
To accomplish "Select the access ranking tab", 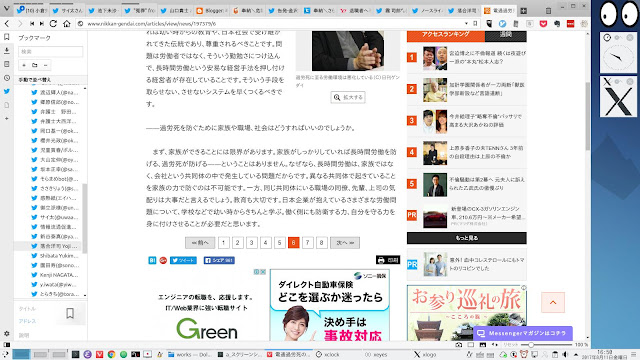I will pos(446,36).
